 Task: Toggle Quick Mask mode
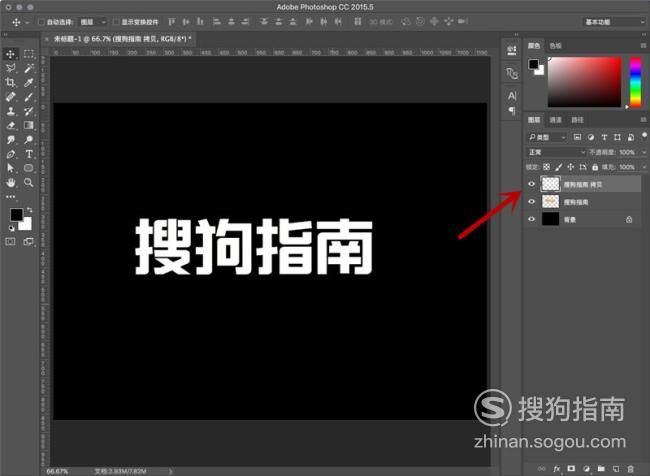(10, 242)
